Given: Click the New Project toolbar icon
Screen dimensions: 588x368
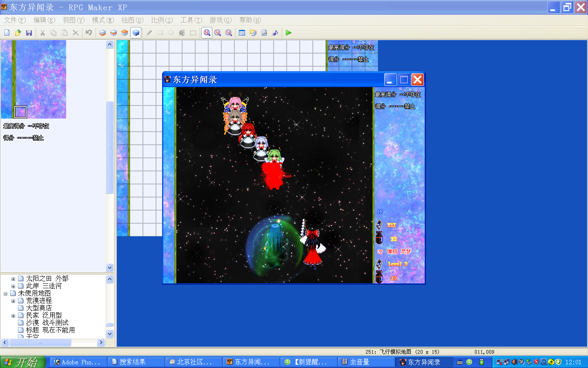Looking at the screenshot, I should click(x=7, y=33).
